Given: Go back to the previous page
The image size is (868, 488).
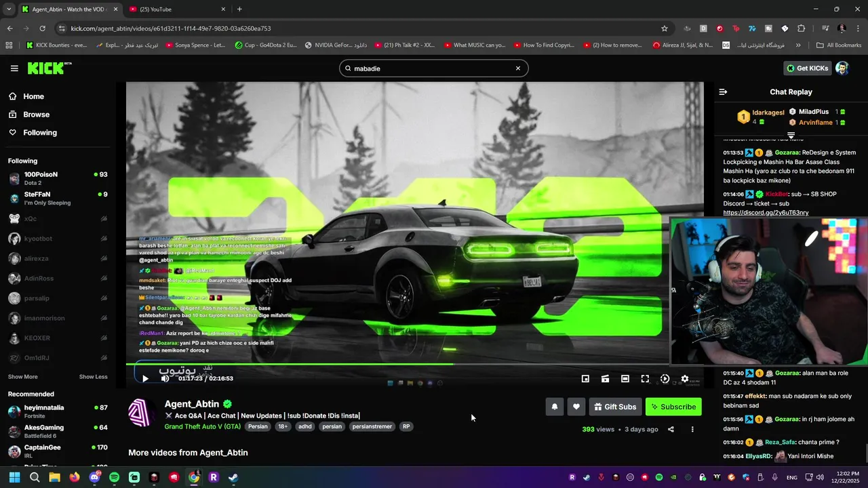Looking at the screenshot, I should point(9,28).
